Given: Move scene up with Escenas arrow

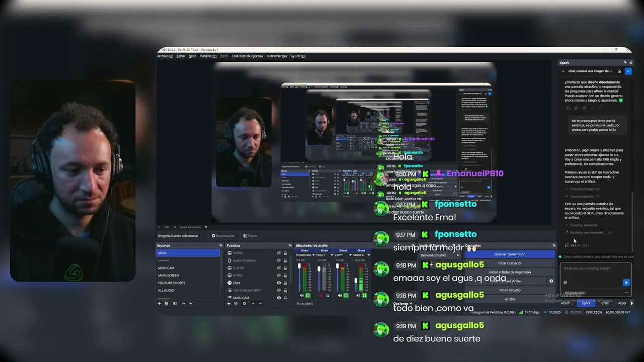Looking at the screenshot, I should (x=183, y=303).
